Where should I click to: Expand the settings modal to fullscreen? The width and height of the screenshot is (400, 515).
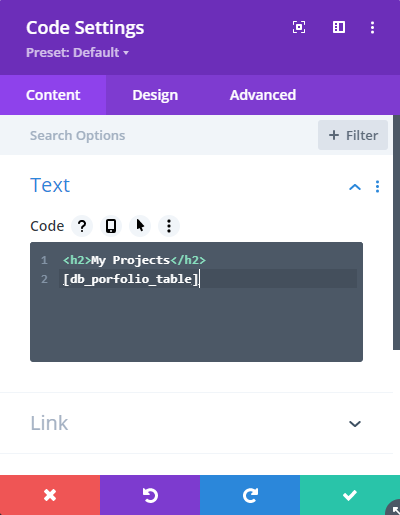pos(299,27)
